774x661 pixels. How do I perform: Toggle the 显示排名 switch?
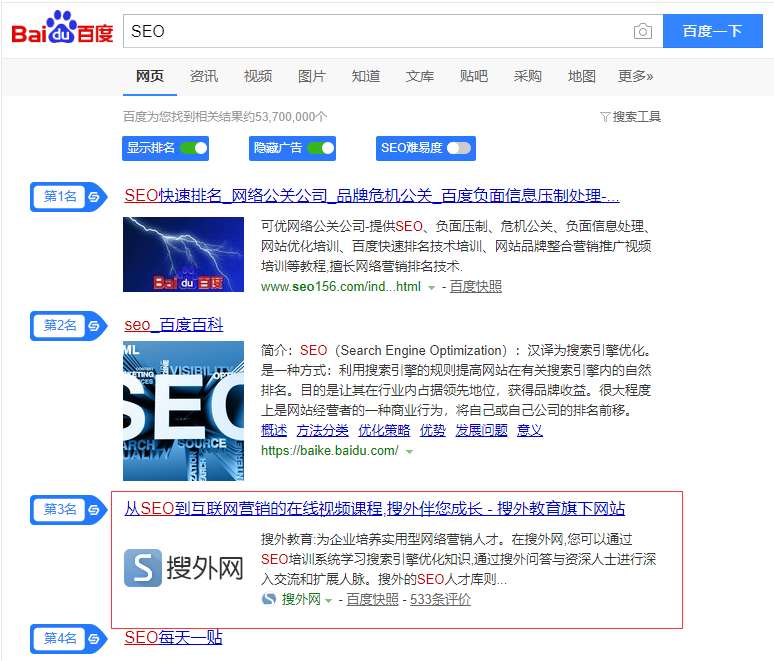(x=194, y=148)
